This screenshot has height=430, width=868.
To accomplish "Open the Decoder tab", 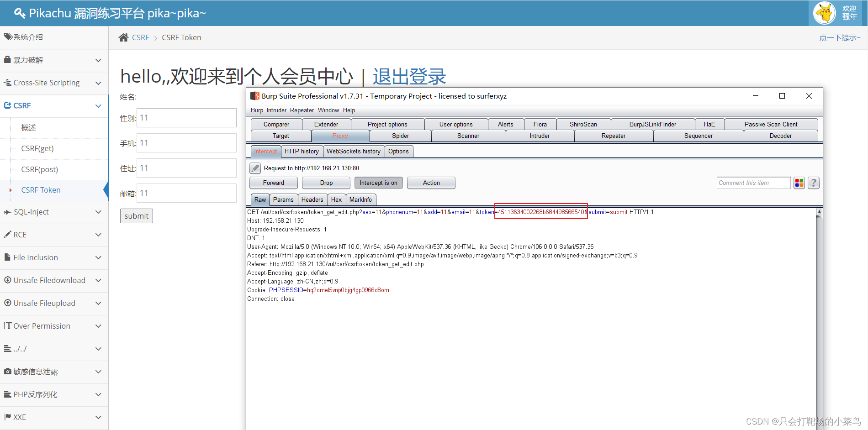I will [781, 136].
